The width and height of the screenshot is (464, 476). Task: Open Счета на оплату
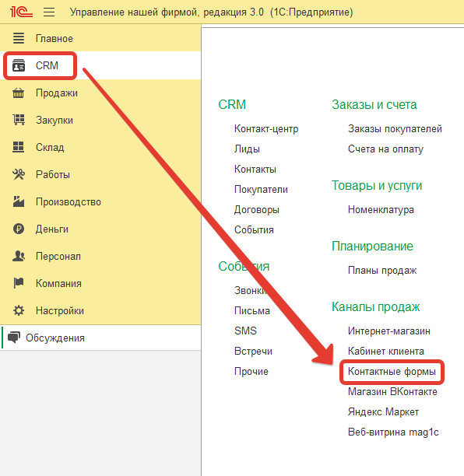[x=385, y=149]
